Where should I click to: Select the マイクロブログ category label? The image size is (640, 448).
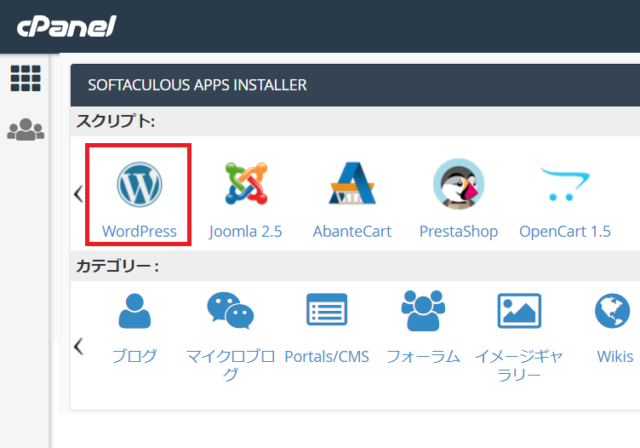231,365
